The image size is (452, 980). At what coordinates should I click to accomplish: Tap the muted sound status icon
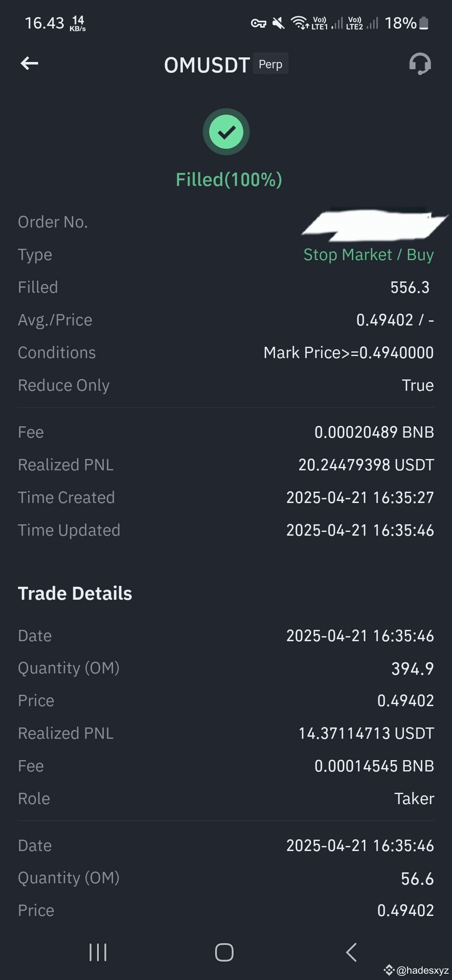pos(278,23)
